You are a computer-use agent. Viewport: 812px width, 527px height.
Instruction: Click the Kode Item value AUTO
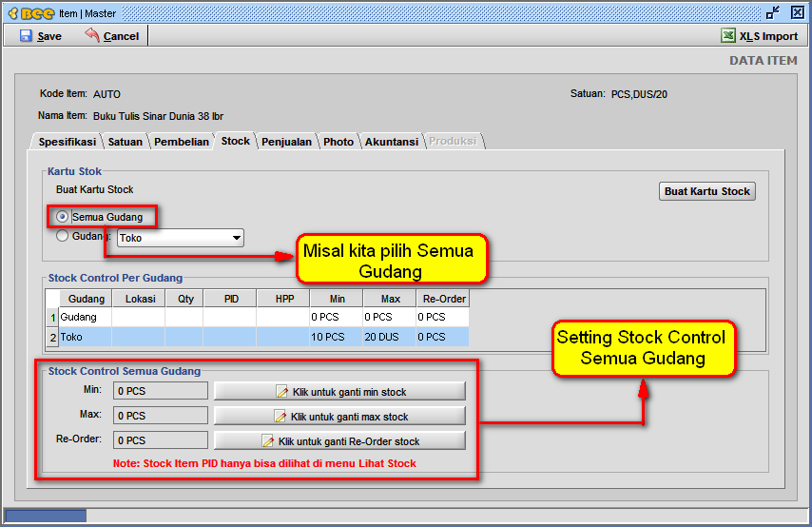(x=106, y=94)
